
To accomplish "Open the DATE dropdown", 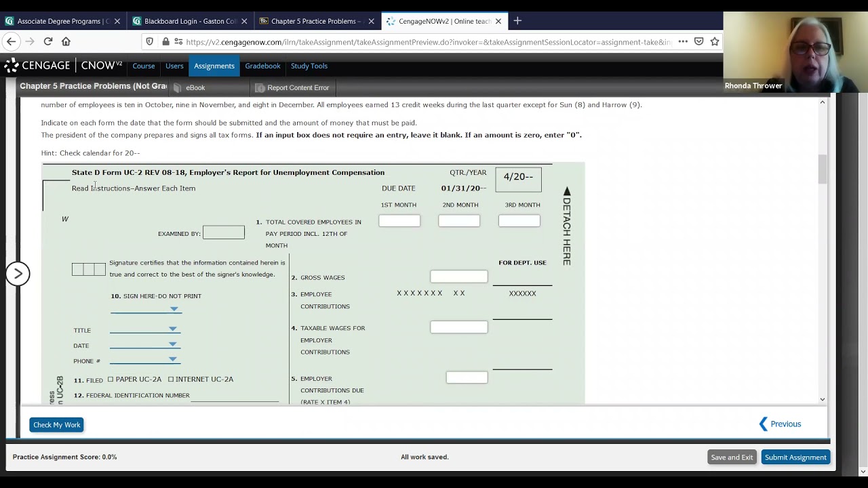I will click(144, 344).
